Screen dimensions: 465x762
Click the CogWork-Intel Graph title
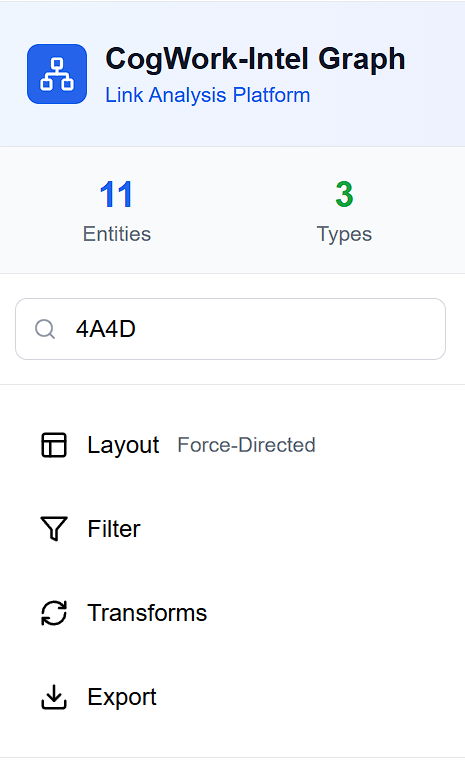click(255, 59)
